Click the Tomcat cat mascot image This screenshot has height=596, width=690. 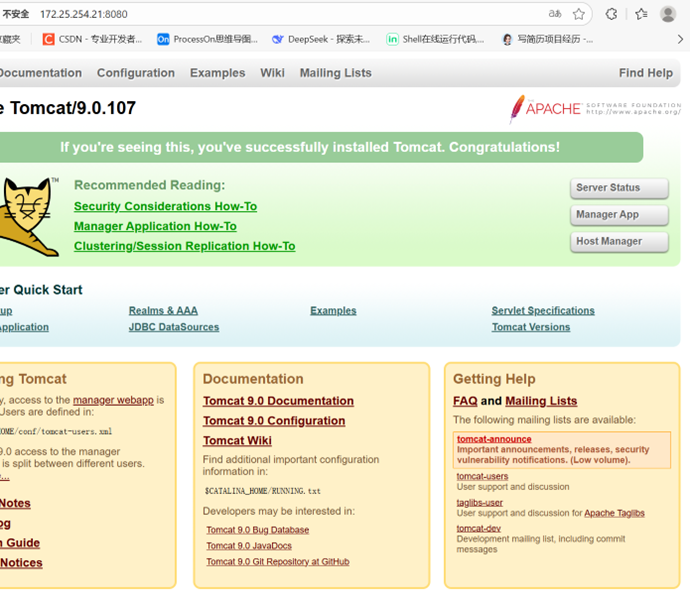[x=29, y=216]
